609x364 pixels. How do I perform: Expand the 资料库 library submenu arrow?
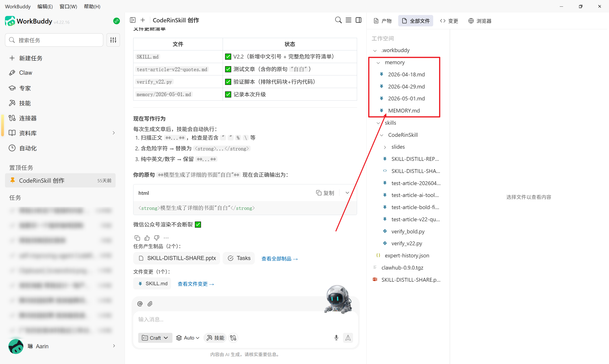(x=114, y=133)
